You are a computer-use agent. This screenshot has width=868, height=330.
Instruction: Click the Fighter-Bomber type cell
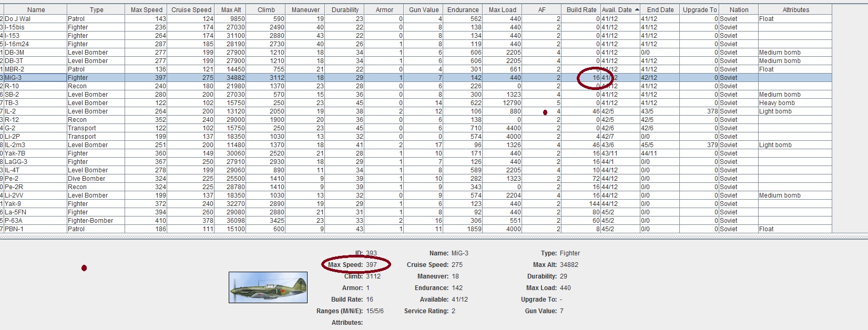pyautogui.click(x=96, y=220)
